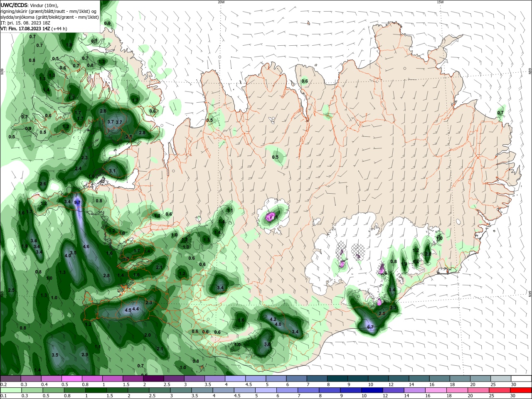Click the '4.6' precipitation value label

[x=86, y=246]
